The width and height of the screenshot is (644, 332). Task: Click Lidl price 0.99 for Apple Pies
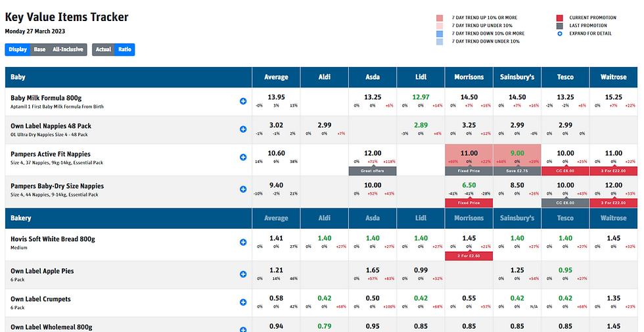click(x=421, y=270)
